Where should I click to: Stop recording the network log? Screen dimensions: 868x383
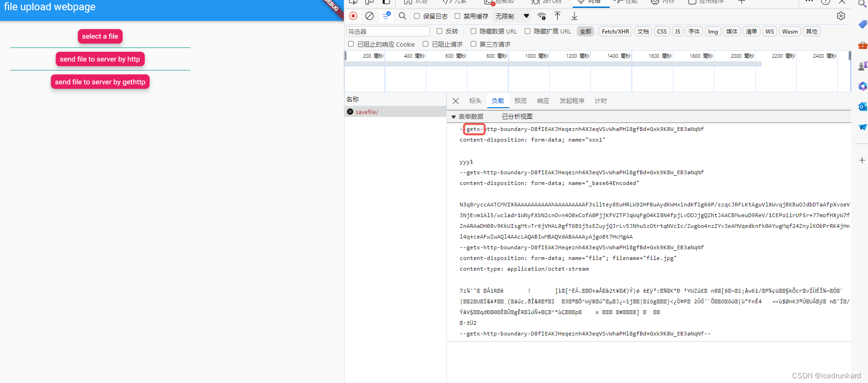[x=353, y=16]
